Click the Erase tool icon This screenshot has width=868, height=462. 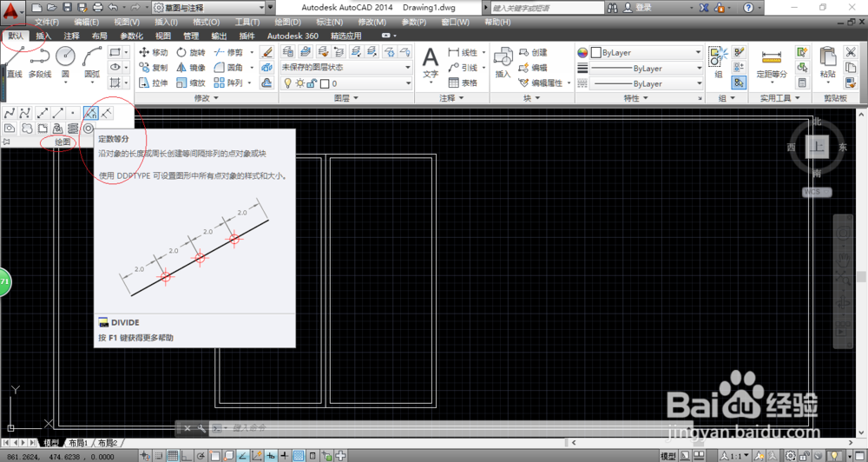(x=266, y=52)
